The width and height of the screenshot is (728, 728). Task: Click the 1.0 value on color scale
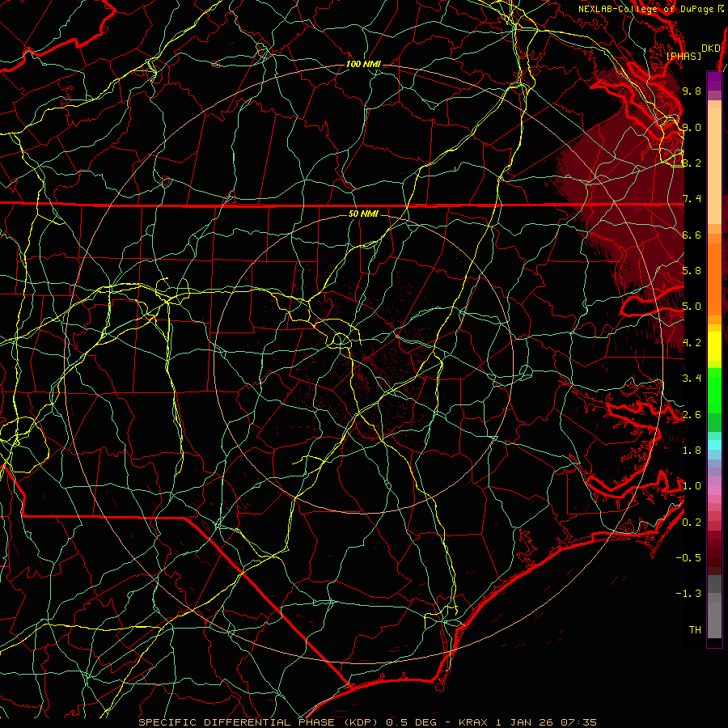[x=692, y=486]
